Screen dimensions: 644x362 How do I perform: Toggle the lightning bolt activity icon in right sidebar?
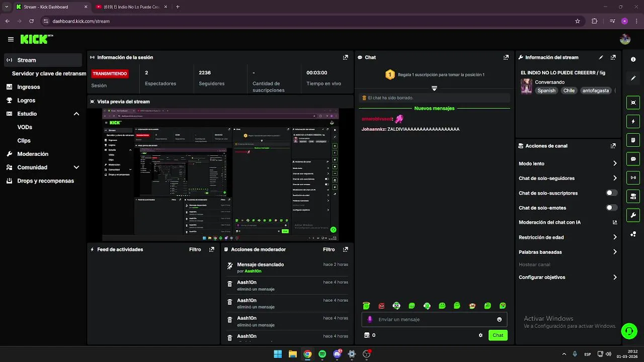tap(633, 121)
